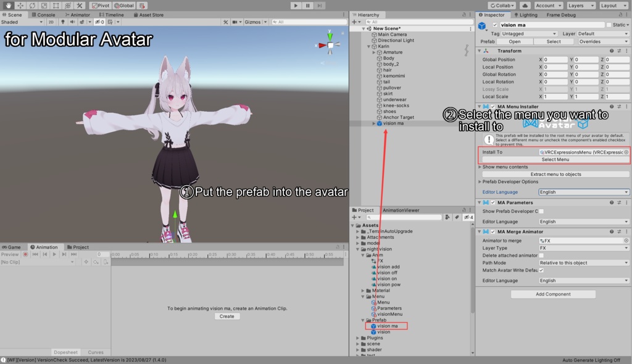
Task: Play the animation clip
Action: (54, 254)
